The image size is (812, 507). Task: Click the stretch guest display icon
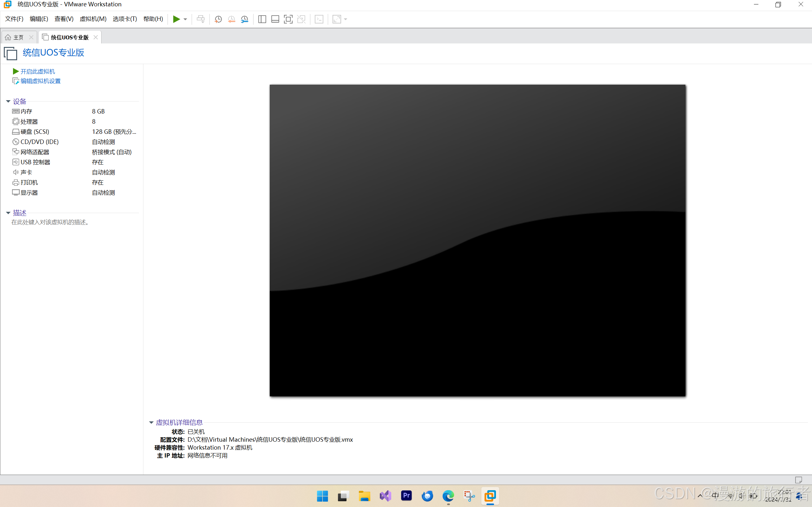[337, 19]
